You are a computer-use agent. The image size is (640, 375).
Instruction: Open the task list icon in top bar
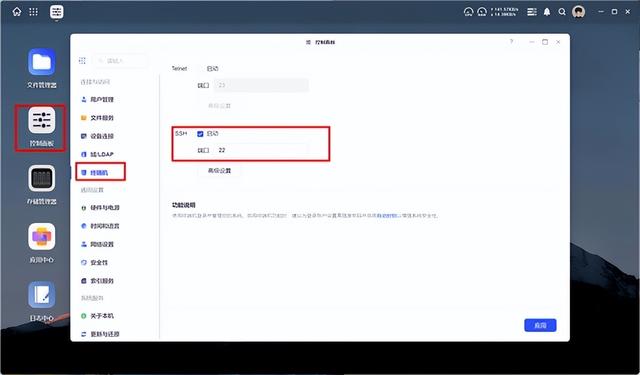(x=532, y=12)
